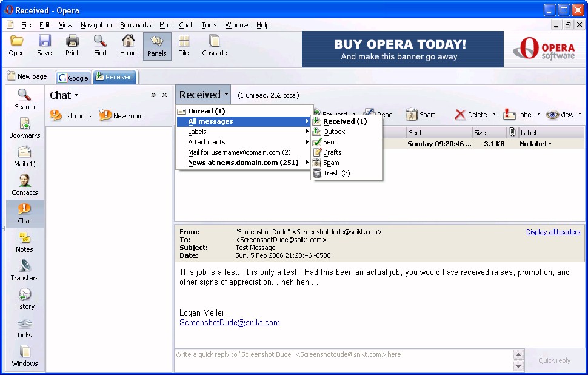
Task: Open the Bookmarks menu
Action: pos(135,25)
